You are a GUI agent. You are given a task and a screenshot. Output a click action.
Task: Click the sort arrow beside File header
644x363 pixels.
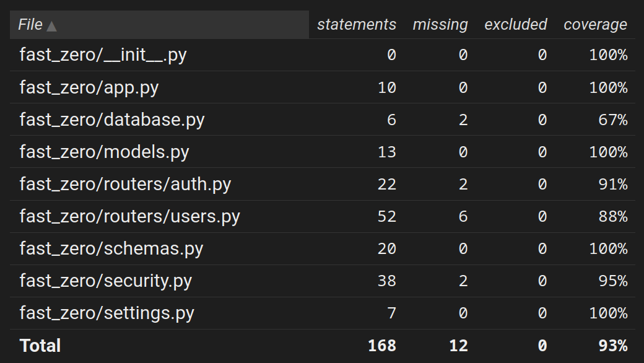[x=51, y=26]
